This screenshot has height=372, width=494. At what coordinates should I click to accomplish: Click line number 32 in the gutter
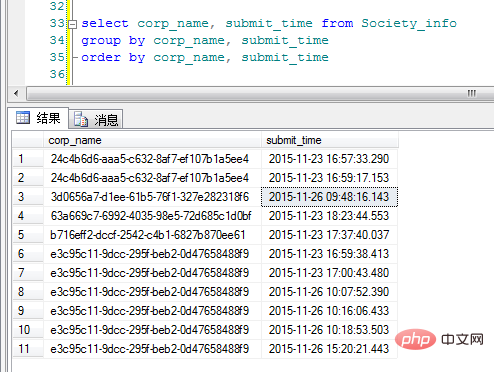[57, 6]
